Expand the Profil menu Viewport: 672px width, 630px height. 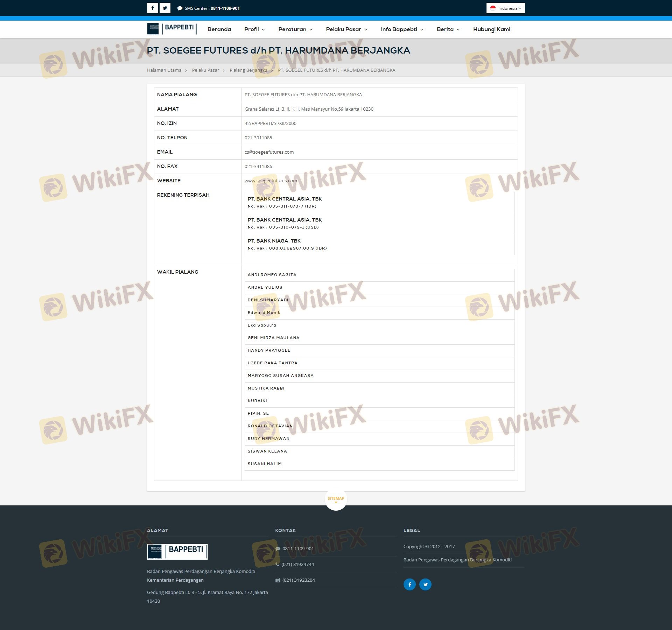[254, 29]
